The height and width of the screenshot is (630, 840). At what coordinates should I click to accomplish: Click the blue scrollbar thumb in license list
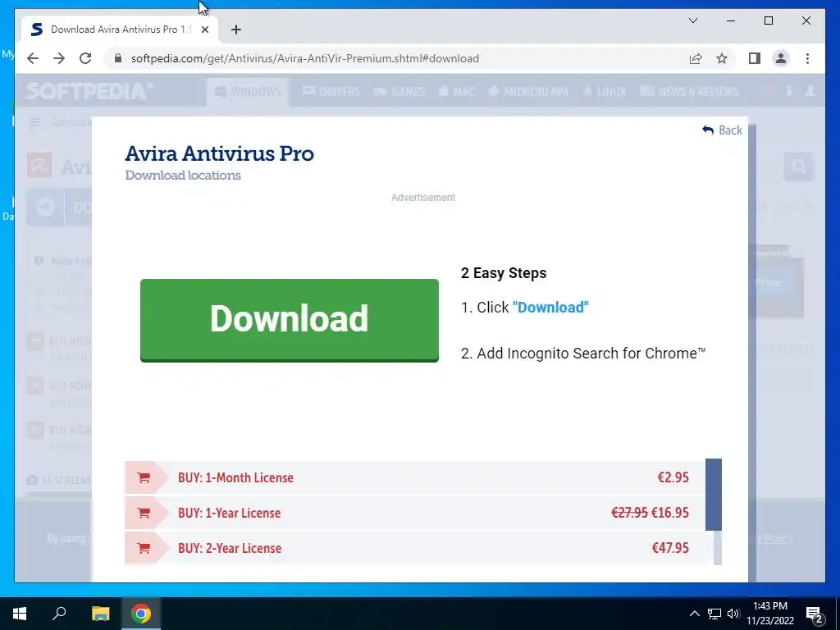coord(713,494)
